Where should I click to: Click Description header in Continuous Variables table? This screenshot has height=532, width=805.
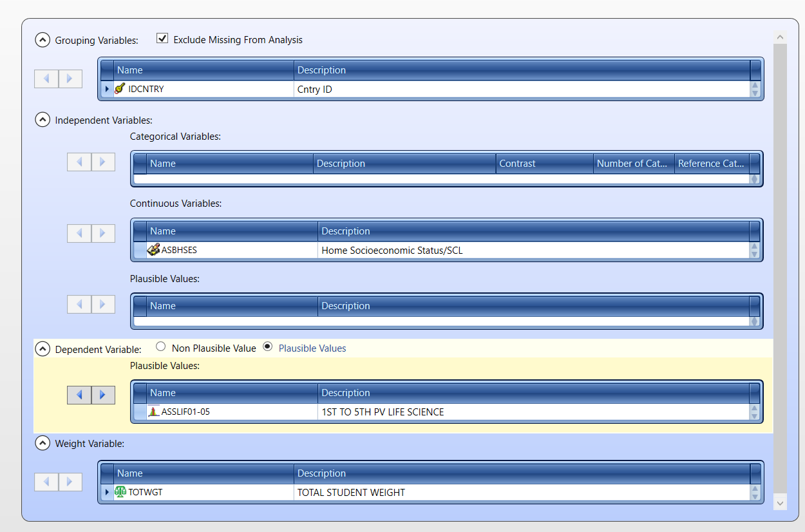tap(533, 231)
